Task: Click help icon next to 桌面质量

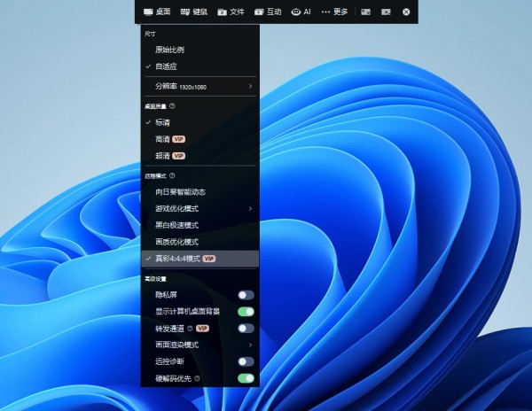Action: (172, 106)
